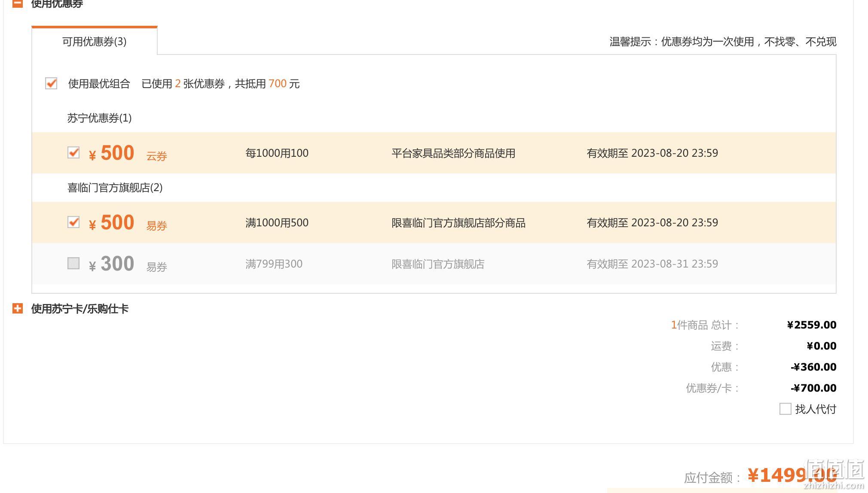Click the 使用苏宁卡/乐购仕卡 heading
Screen dimensions: 868x493
coord(80,309)
